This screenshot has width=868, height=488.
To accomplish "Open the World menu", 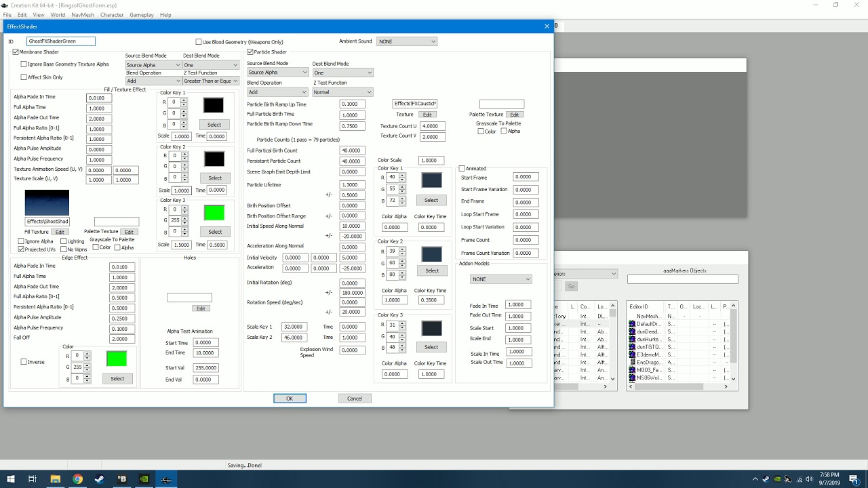I will tap(58, 15).
